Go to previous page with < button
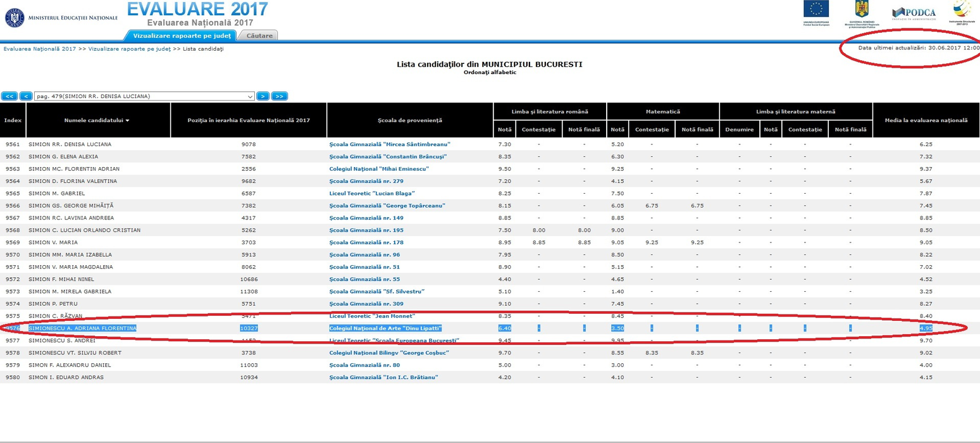The image size is (980, 443). [26, 96]
